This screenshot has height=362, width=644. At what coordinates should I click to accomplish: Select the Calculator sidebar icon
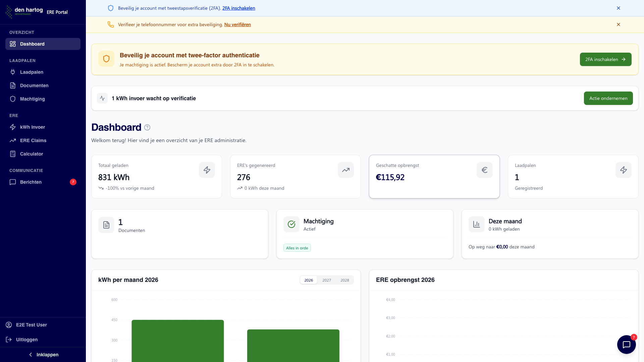13,154
